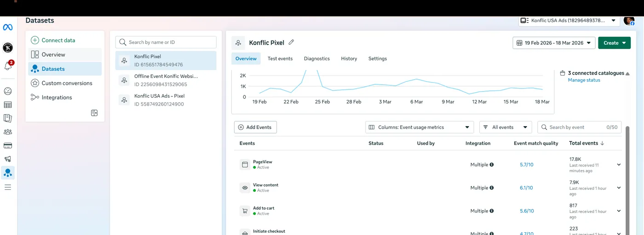Expand the PageView event row chevron
This screenshot has height=235, width=644.
(619, 164)
